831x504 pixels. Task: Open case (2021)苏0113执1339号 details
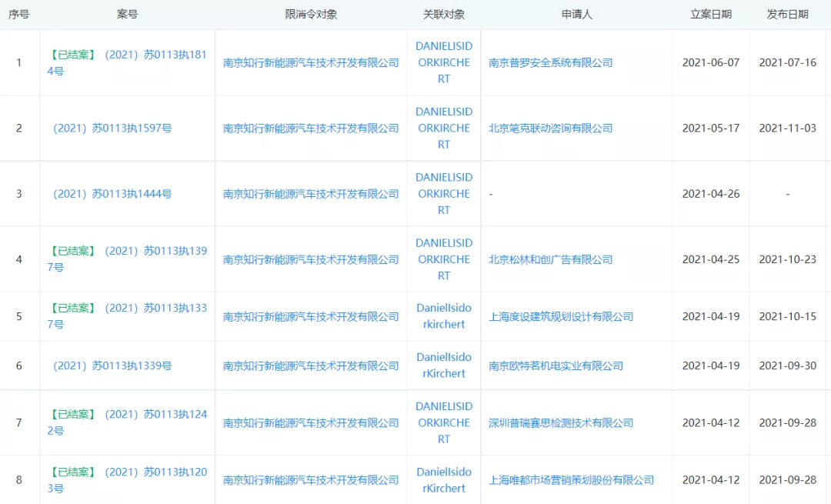point(112,366)
